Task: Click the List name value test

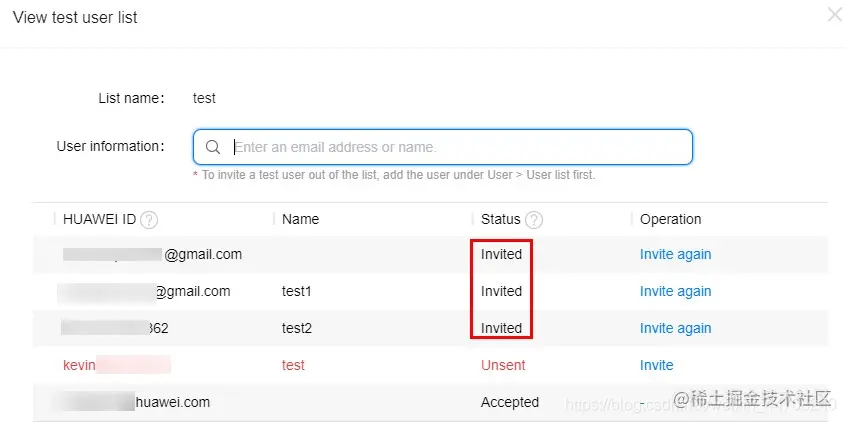Action: pos(204,98)
